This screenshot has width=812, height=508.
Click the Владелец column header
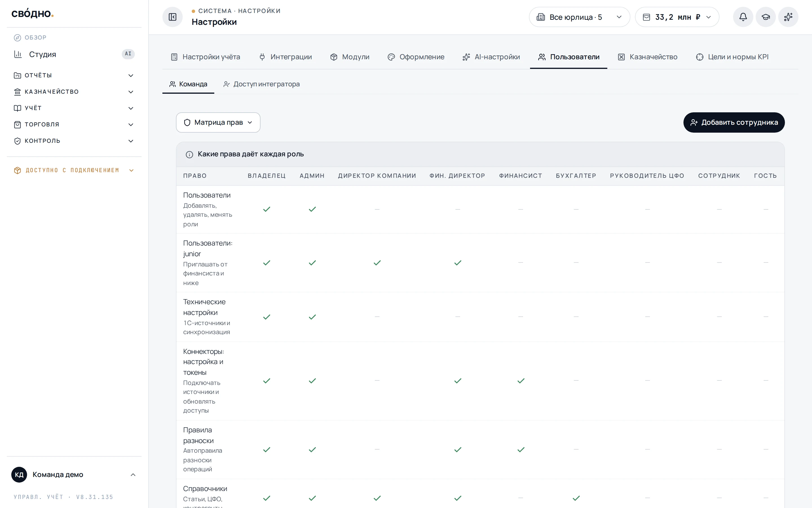(x=267, y=176)
